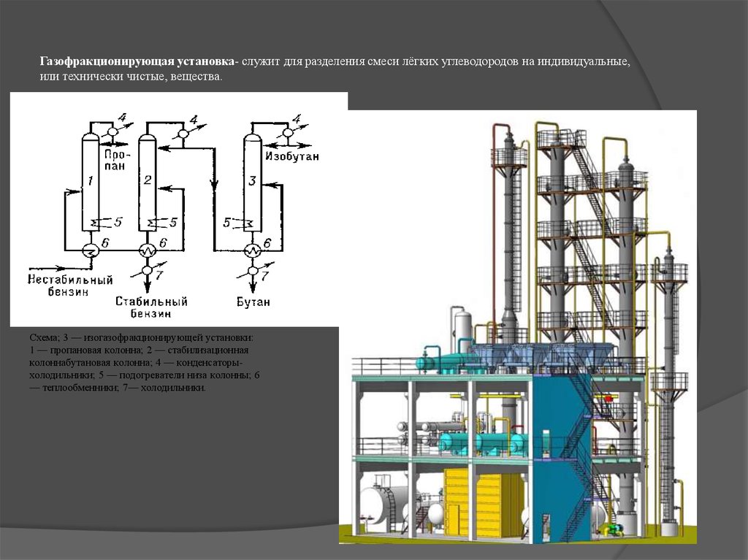The width and height of the screenshot is (748, 560).
Task: Click the heat exchanger symbol below column 3
Action: click(252, 250)
